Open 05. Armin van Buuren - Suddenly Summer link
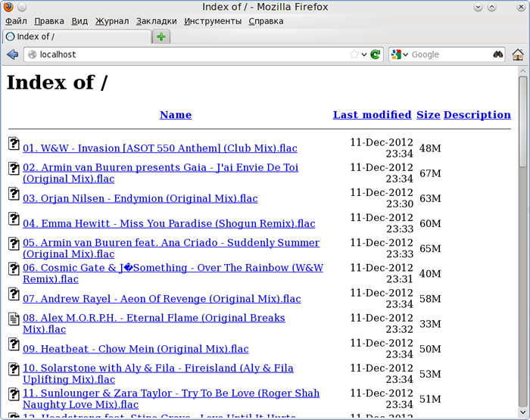 tap(170, 248)
